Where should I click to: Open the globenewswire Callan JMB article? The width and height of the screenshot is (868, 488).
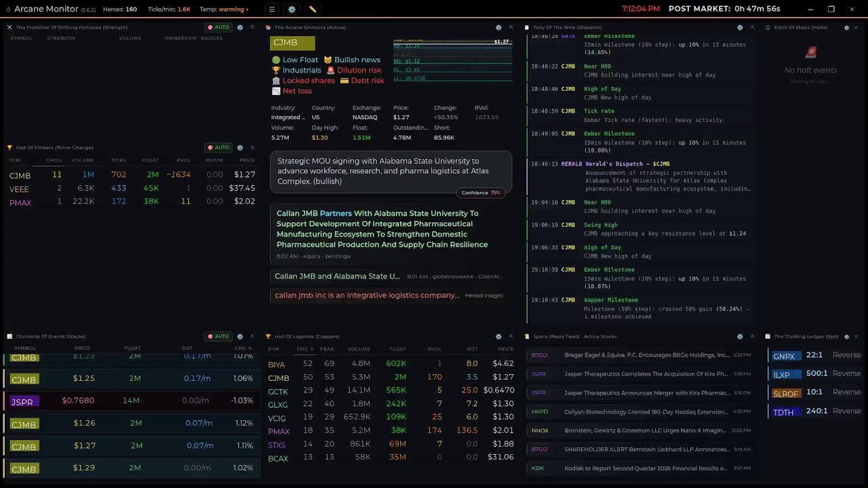tap(389, 277)
